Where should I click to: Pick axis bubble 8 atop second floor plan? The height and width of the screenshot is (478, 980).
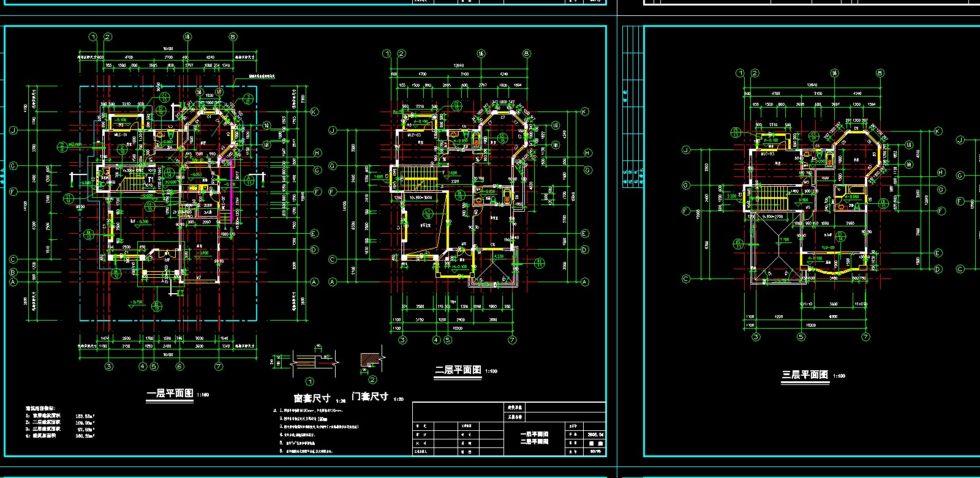point(526,54)
